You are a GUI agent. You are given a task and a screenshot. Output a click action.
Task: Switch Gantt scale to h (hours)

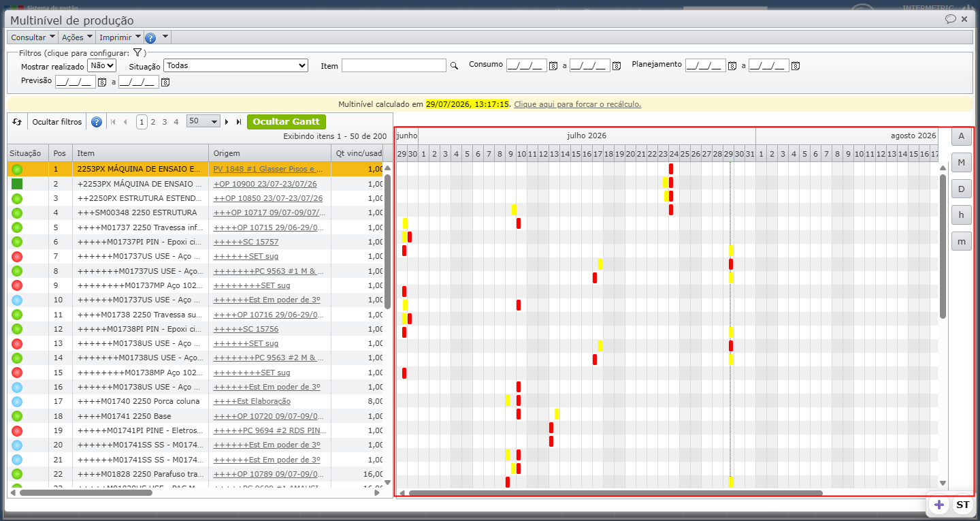(x=962, y=215)
